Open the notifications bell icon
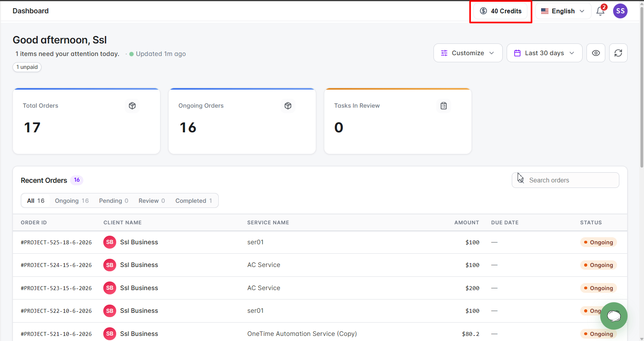This screenshot has height=341, width=644. 601,11
